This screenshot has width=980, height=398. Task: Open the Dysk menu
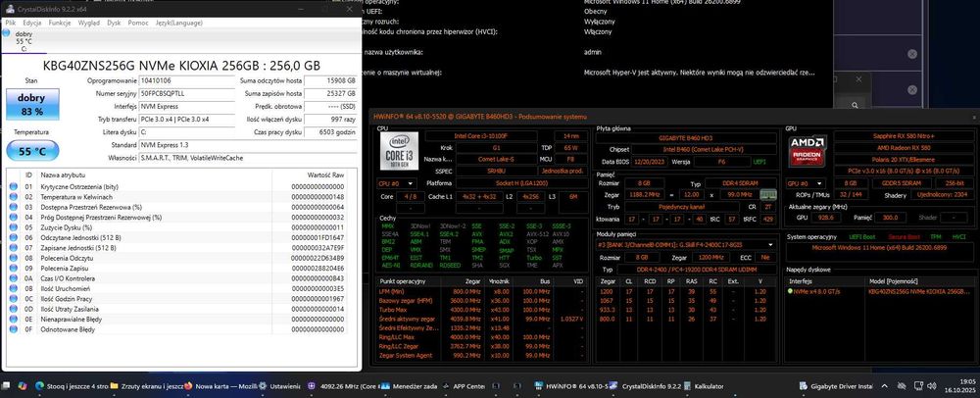(114, 23)
